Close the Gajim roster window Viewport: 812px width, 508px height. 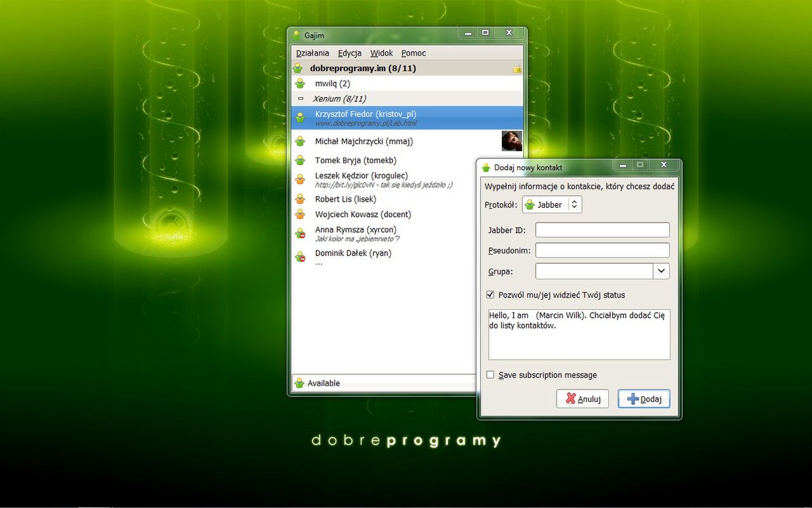click(x=509, y=33)
